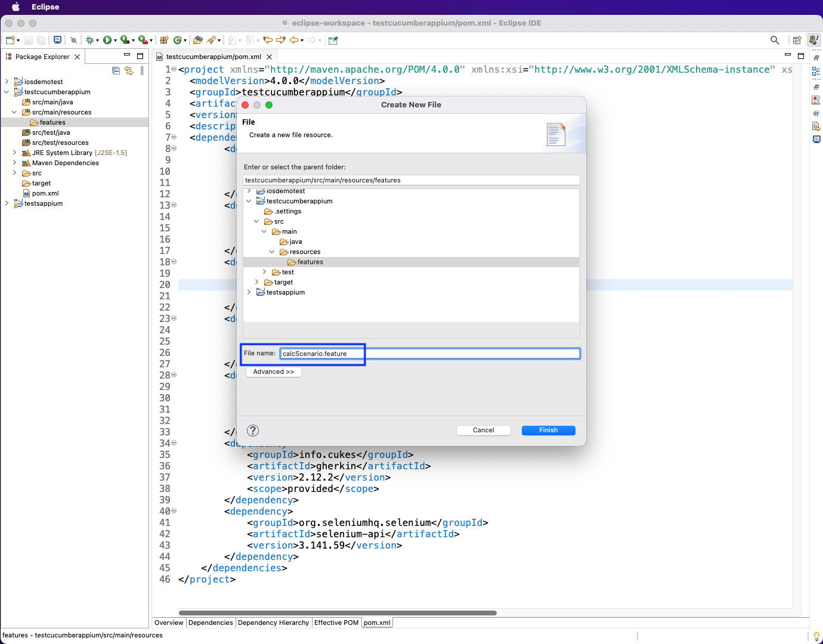Screen dimensions: 823x644
Task: Click Collapse All icon in Package Explorer
Action: 116,71
